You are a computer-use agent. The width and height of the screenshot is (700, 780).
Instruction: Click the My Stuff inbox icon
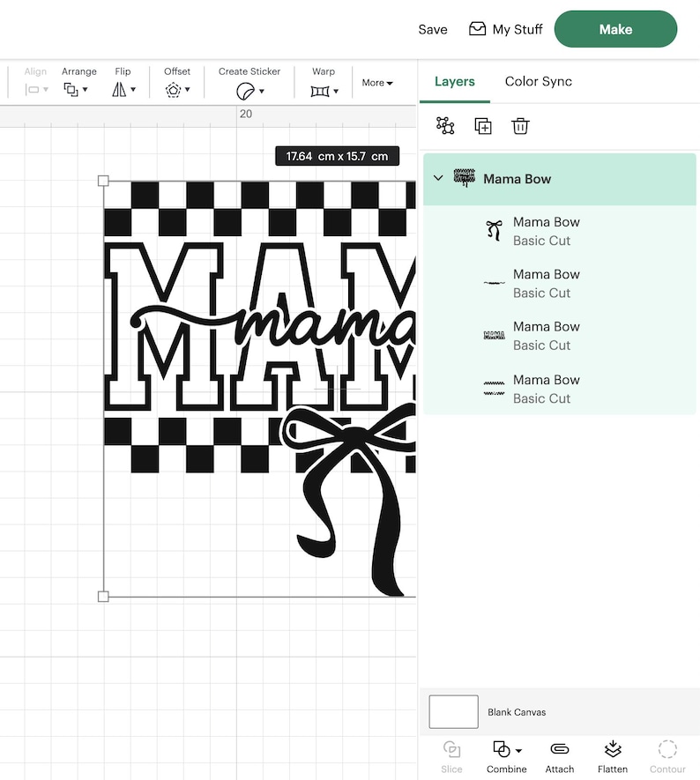pyautogui.click(x=477, y=29)
